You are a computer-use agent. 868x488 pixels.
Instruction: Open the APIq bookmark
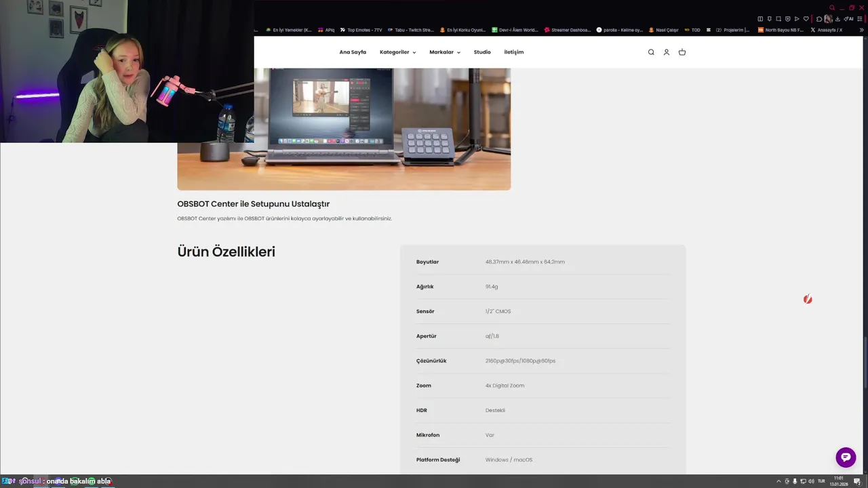pyautogui.click(x=326, y=30)
